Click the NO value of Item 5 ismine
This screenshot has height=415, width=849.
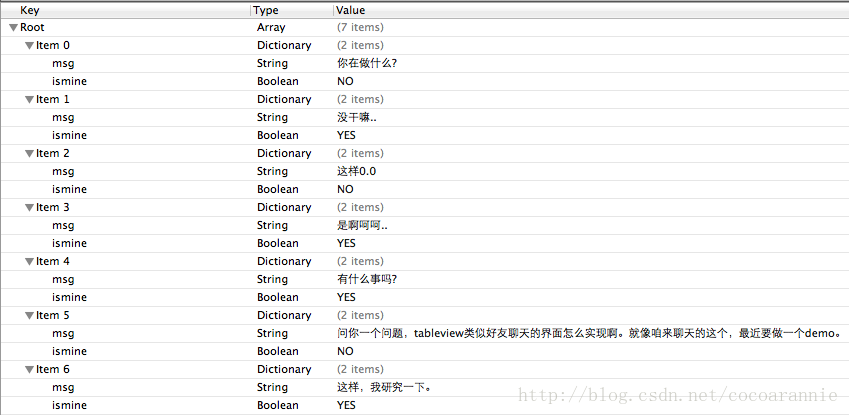tap(345, 351)
